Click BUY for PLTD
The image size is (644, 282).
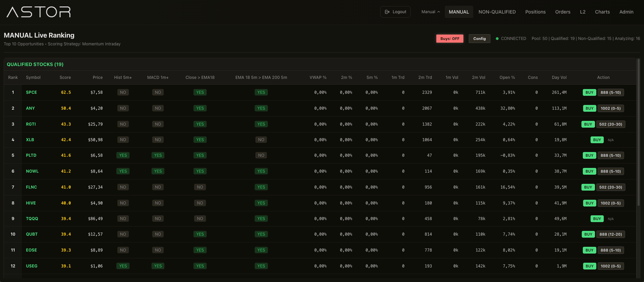(x=589, y=155)
